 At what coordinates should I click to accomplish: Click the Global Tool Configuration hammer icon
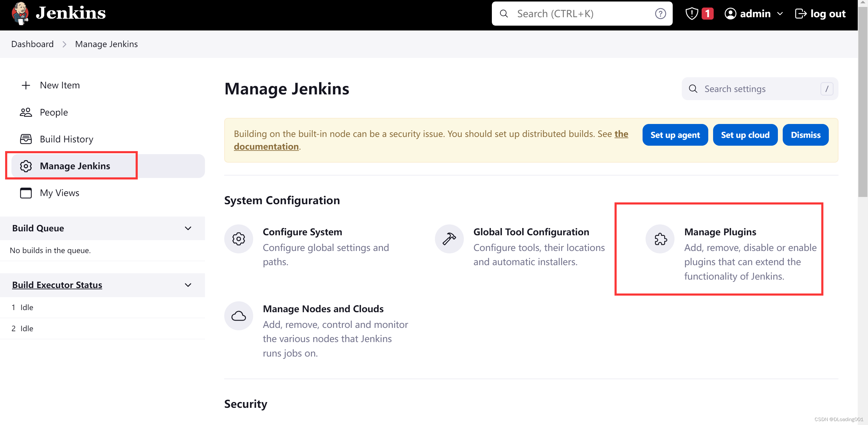449,239
